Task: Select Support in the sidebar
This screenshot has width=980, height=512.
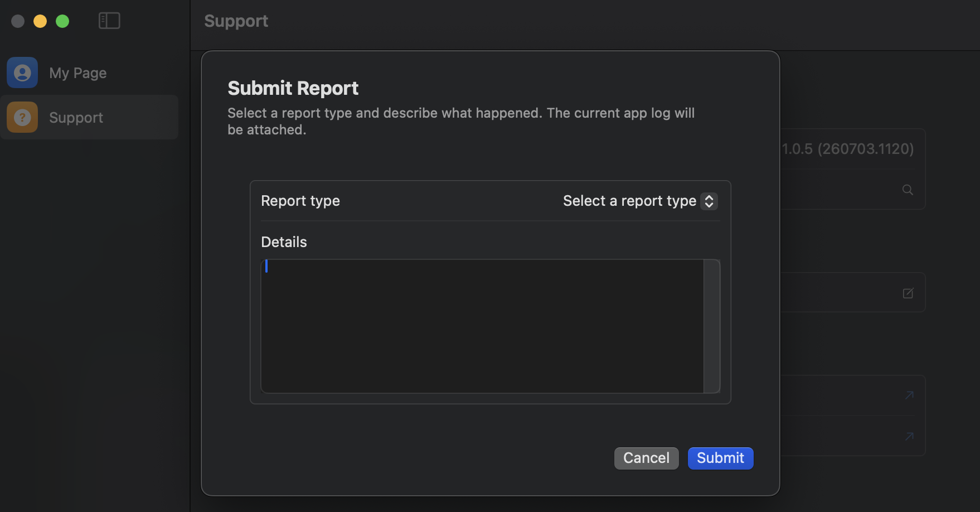Action: click(x=89, y=117)
